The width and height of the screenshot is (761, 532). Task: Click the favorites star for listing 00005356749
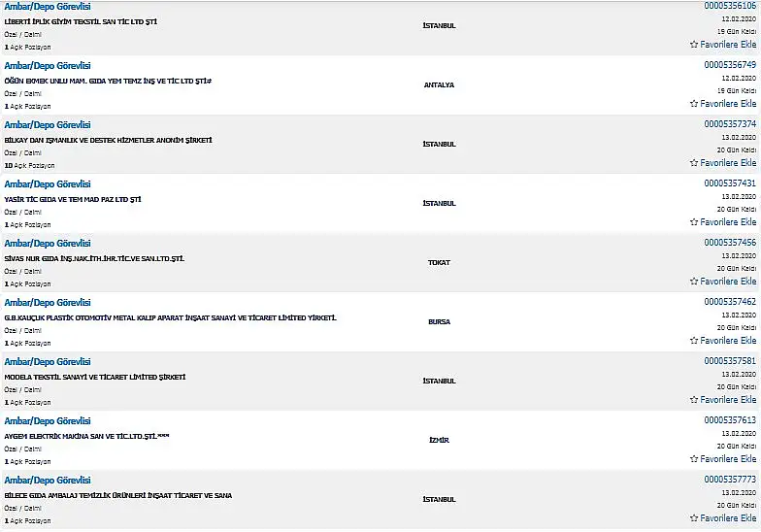click(x=694, y=103)
